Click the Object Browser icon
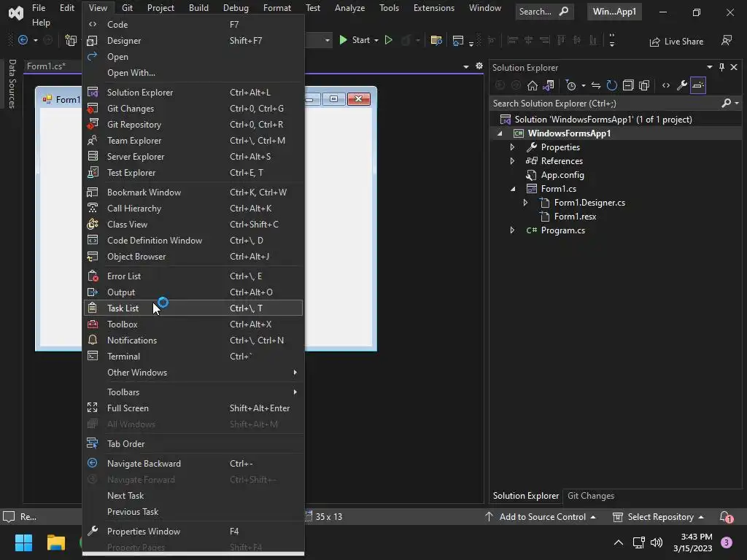The image size is (747, 560). 93,257
